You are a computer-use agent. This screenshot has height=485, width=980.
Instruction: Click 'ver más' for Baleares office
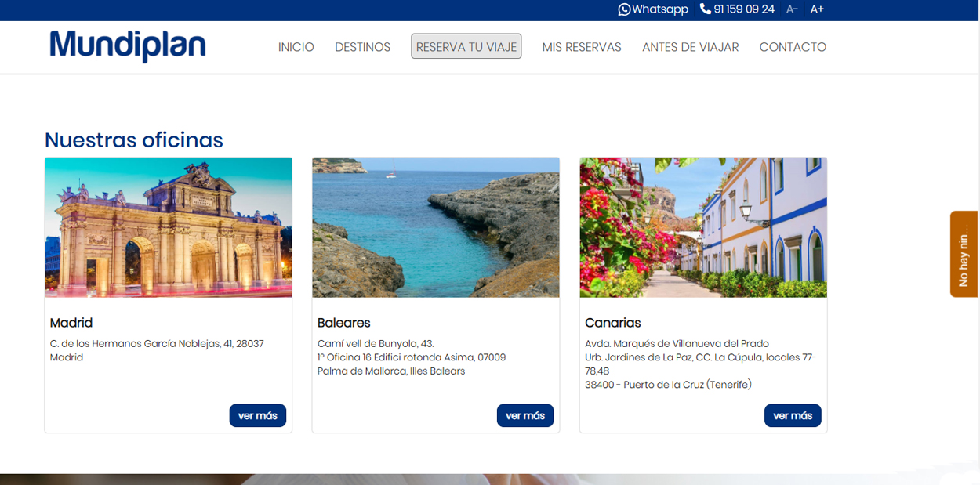524,415
